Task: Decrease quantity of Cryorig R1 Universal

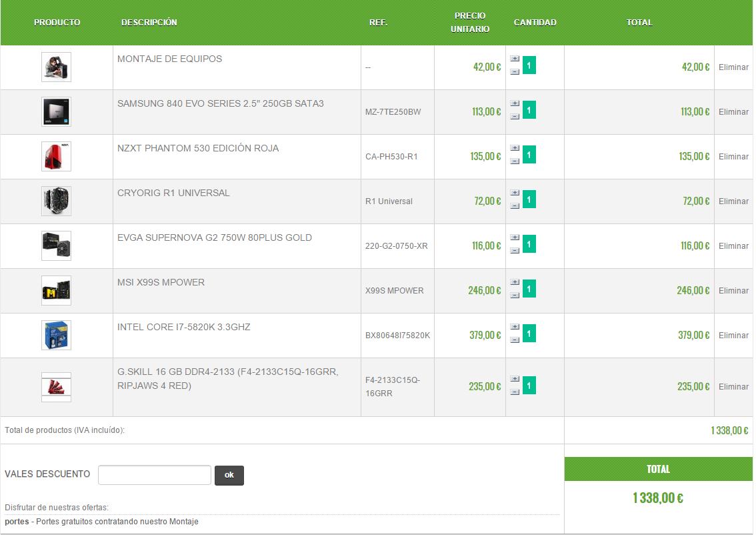Action: click(x=515, y=206)
